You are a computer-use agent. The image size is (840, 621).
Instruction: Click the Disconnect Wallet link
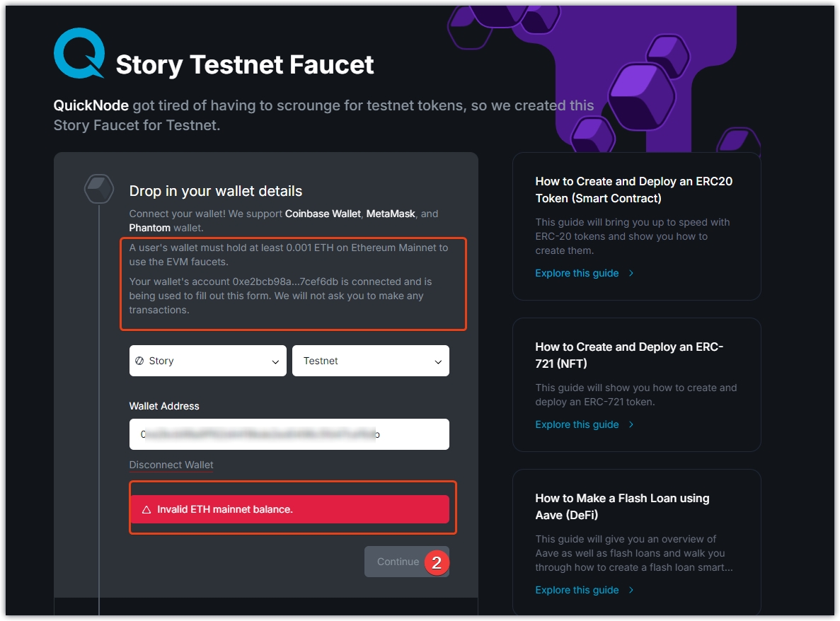171,465
